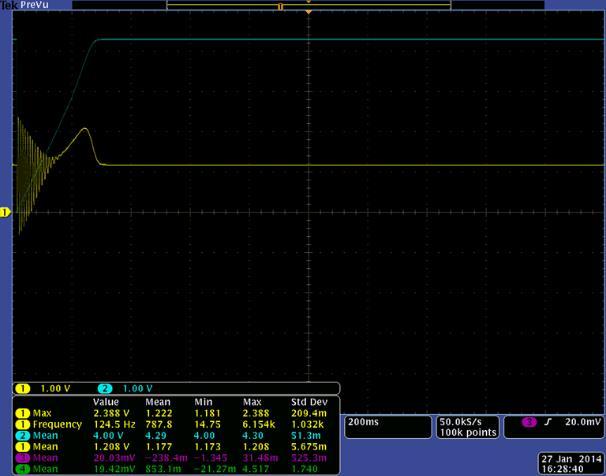
Task: Click the 27 Jan 2014 date readout
Action: pos(571,459)
